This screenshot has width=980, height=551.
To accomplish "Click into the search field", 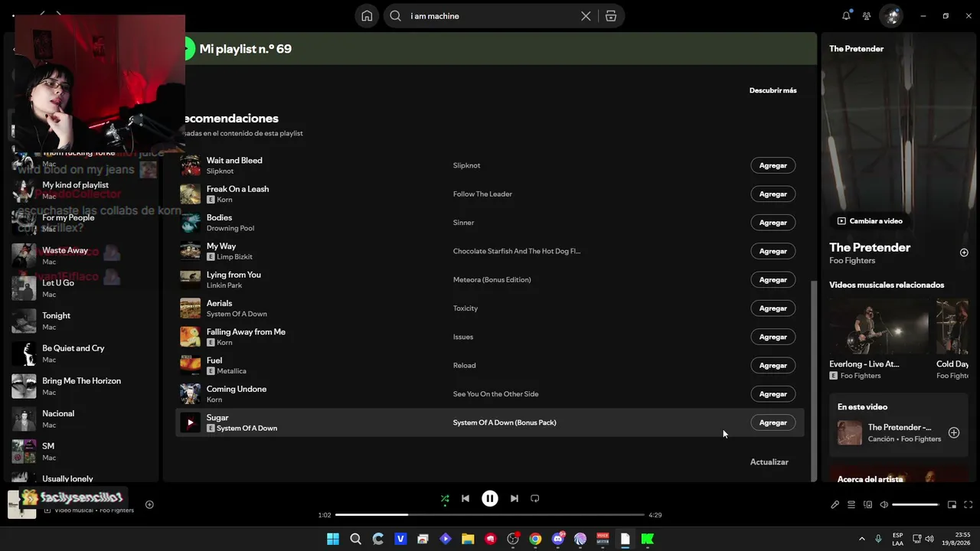I will tap(490, 16).
